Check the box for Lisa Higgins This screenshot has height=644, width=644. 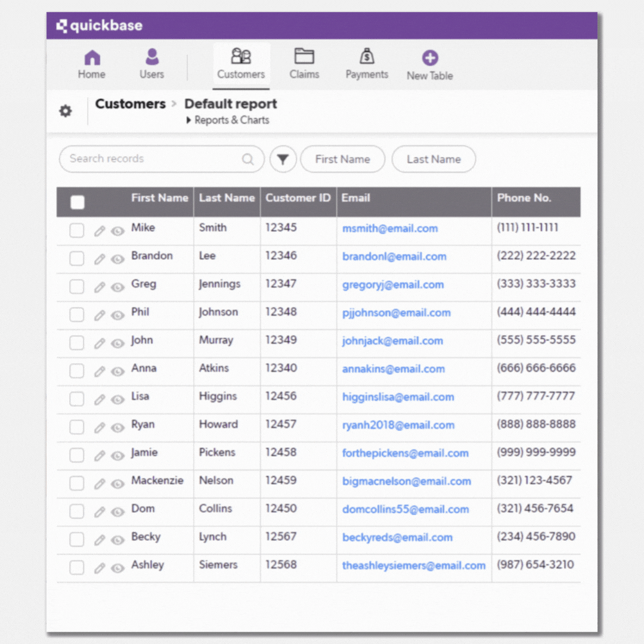point(77,399)
